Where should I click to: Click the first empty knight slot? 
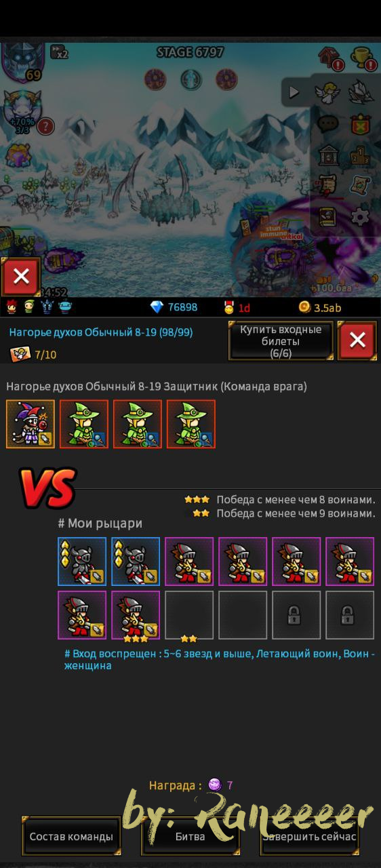point(189,615)
